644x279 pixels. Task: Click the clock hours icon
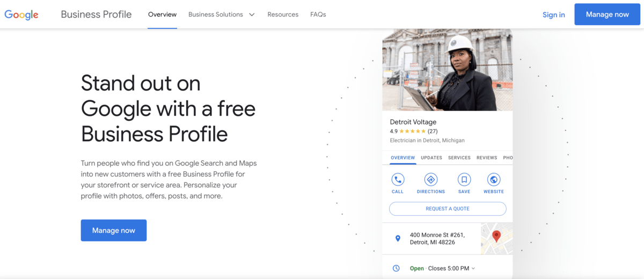396,268
